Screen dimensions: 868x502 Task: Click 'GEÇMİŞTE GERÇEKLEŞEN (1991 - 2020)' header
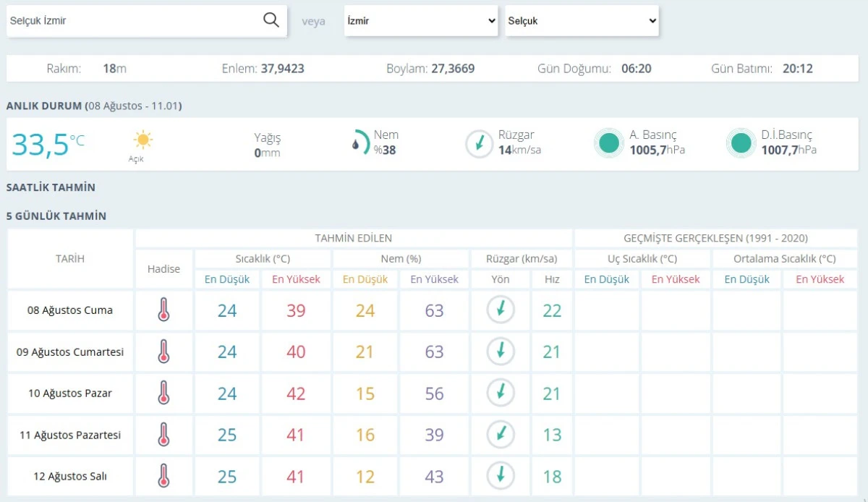coord(715,238)
